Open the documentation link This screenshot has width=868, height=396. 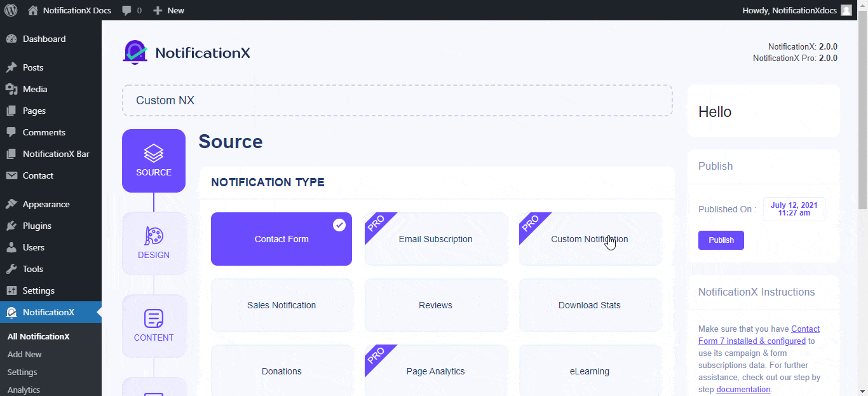(x=743, y=389)
